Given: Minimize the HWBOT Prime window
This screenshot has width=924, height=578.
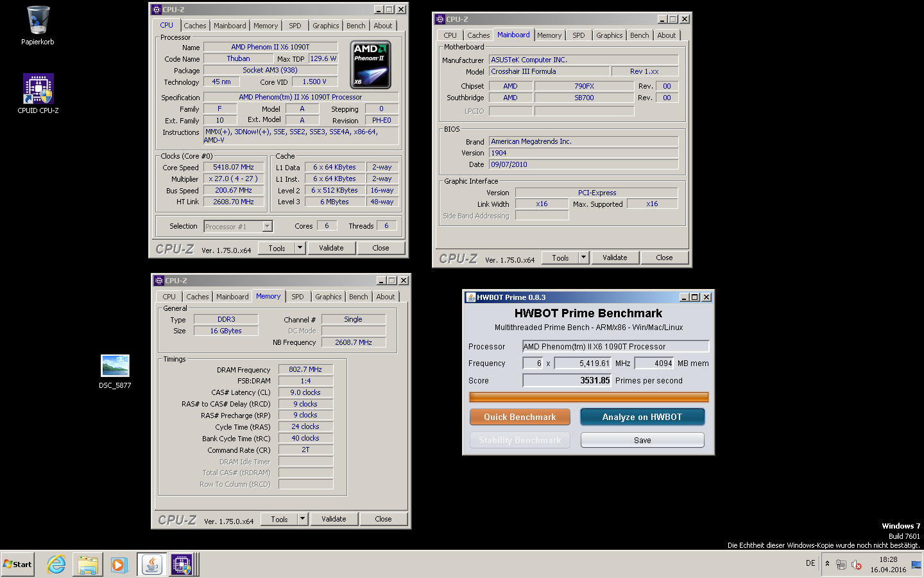Looking at the screenshot, I should click(684, 297).
